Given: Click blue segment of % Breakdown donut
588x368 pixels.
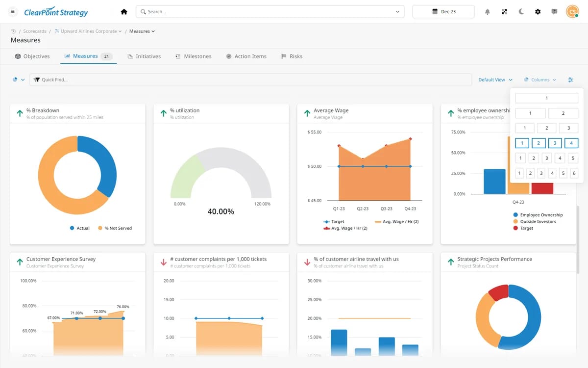Looking at the screenshot, I should pyautogui.click(x=105, y=162).
